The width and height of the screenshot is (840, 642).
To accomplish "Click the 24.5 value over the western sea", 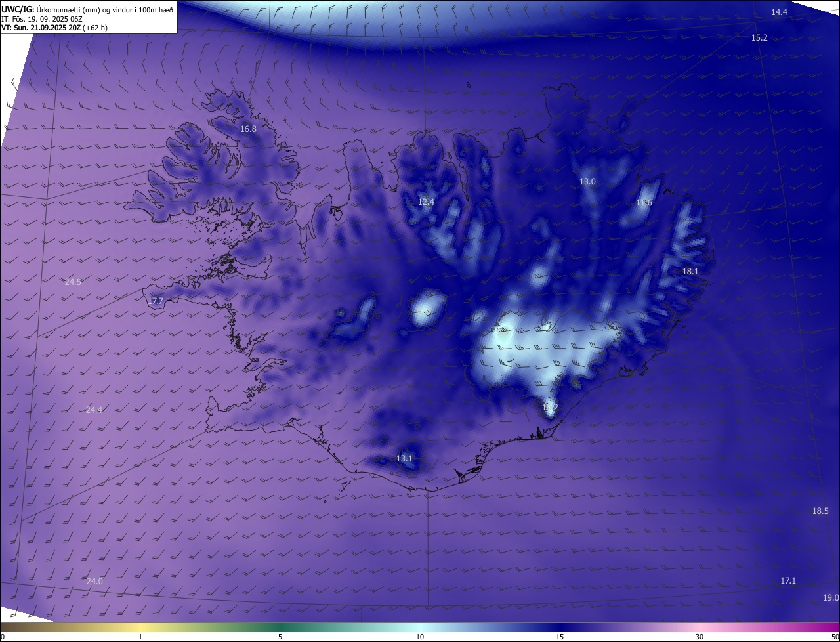I will coord(73,282).
